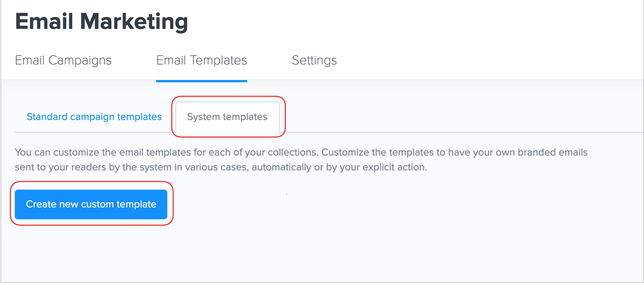The image size is (644, 283).
Task: Go to the Settings tab
Action: tap(314, 60)
